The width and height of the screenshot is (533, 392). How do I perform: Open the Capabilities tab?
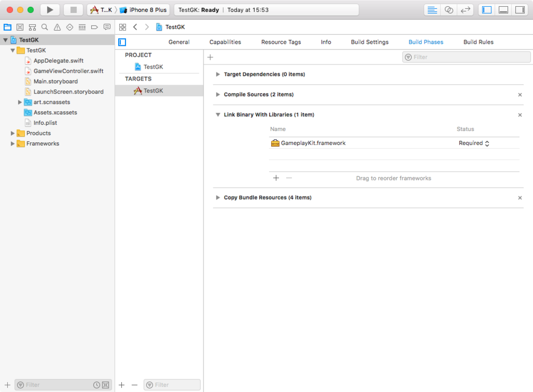tap(225, 42)
